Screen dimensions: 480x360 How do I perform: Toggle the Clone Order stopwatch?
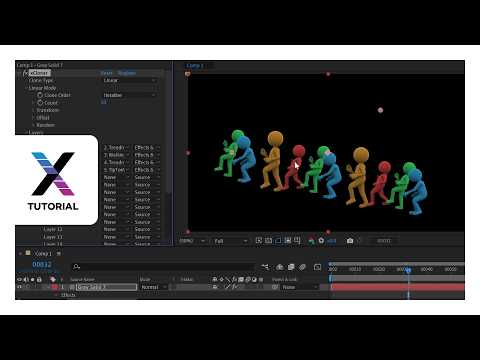pyautogui.click(x=40, y=95)
